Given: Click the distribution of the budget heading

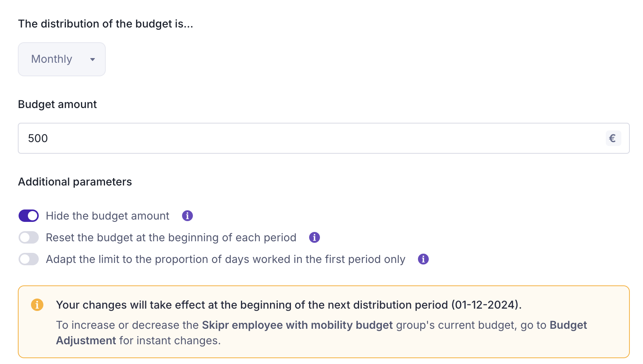Looking at the screenshot, I should point(105,24).
